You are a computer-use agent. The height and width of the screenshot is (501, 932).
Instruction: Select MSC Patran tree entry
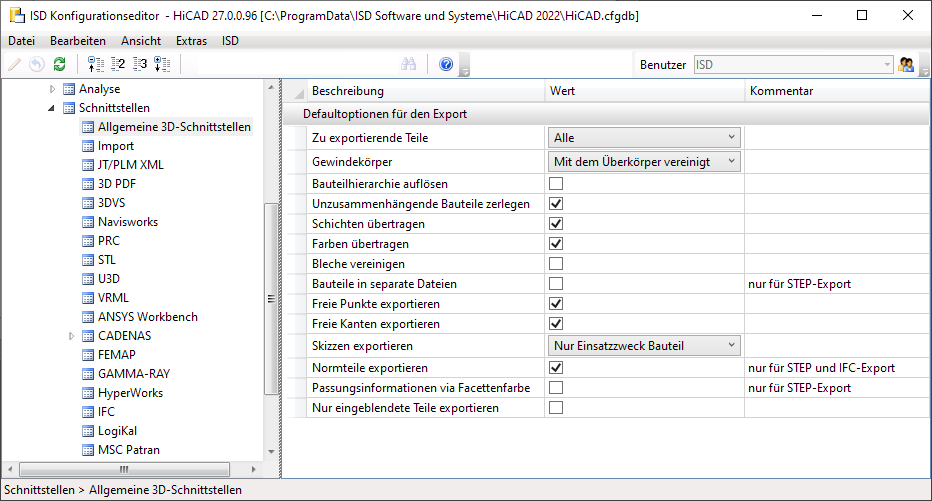point(129,450)
